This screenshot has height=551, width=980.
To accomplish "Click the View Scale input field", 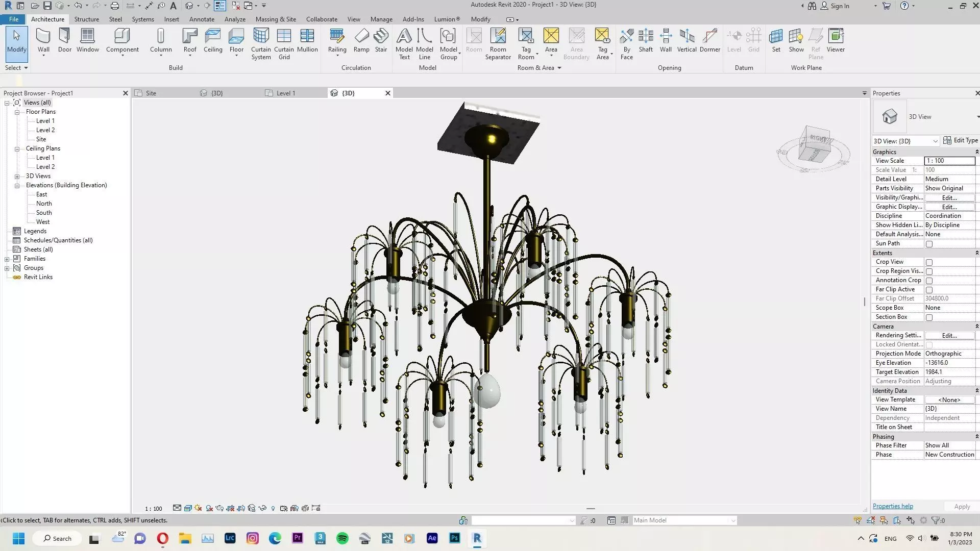I will click(949, 161).
